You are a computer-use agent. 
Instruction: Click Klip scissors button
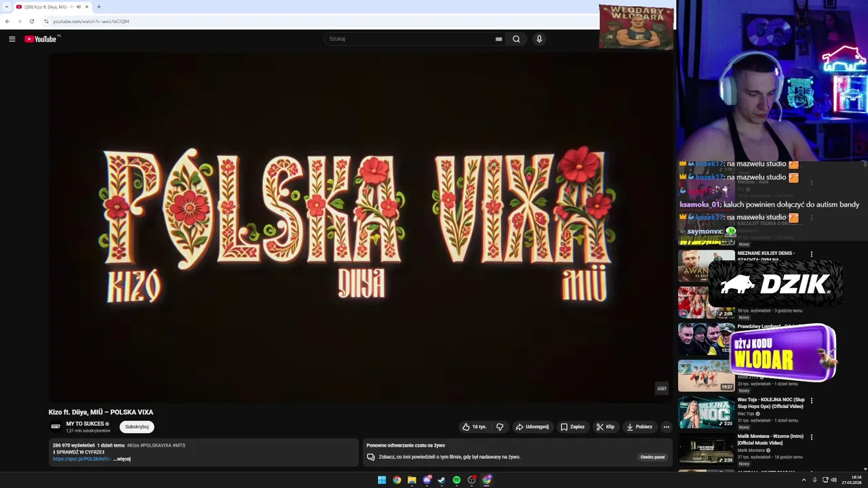606,427
